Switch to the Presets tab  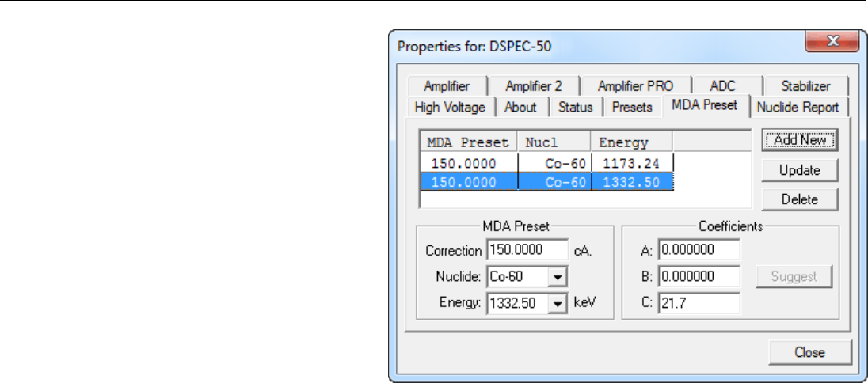[x=632, y=107]
